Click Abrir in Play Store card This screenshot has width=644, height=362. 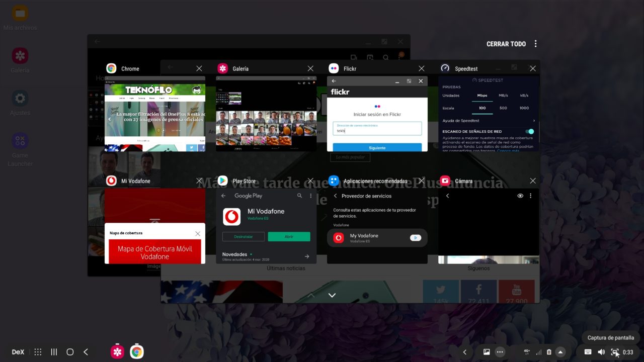tap(289, 237)
